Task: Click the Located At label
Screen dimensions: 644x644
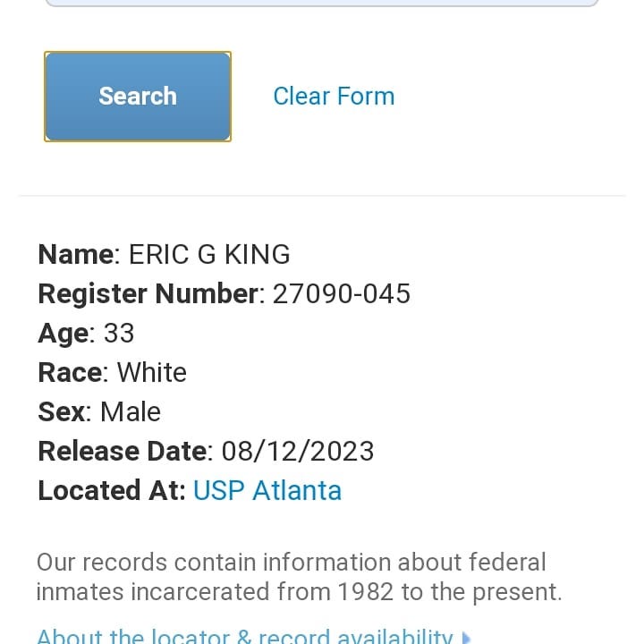Action: [x=111, y=490]
